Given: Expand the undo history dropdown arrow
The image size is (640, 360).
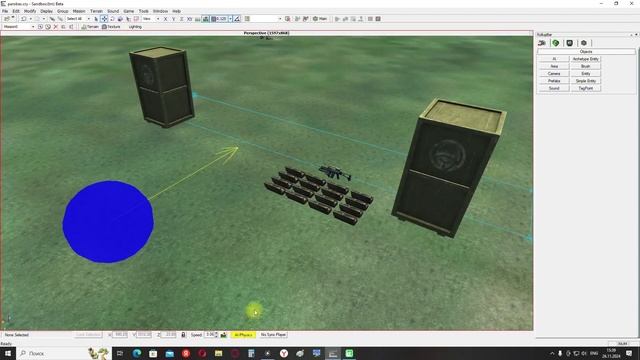Looking at the screenshot, I should pos(31,19).
